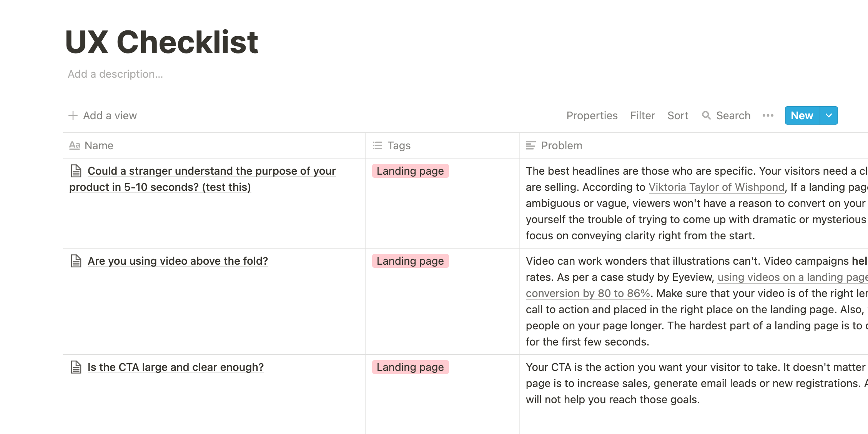Click the blue New button
The height and width of the screenshot is (434, 868).
802,115
